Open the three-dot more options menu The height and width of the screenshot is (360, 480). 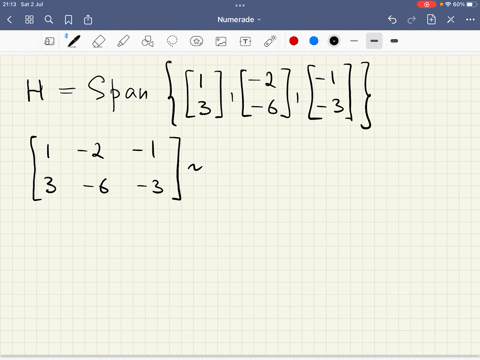pos(470,20)
